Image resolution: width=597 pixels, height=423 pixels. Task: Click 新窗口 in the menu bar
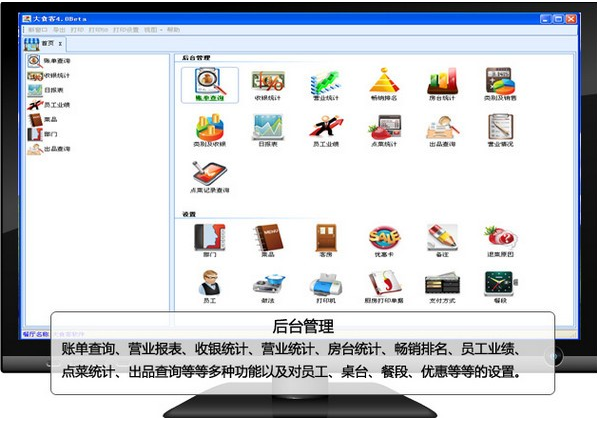38,30
